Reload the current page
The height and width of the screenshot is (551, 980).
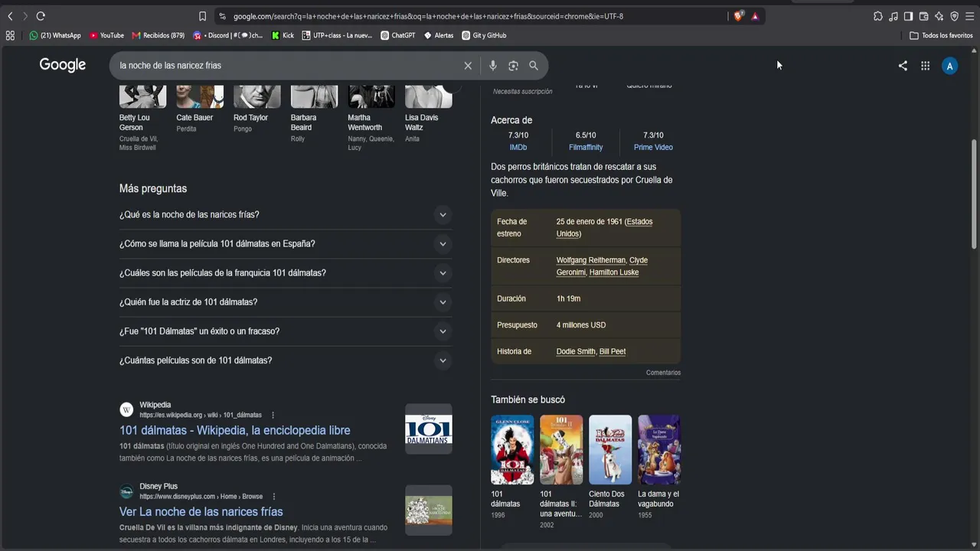click(41, 16)
